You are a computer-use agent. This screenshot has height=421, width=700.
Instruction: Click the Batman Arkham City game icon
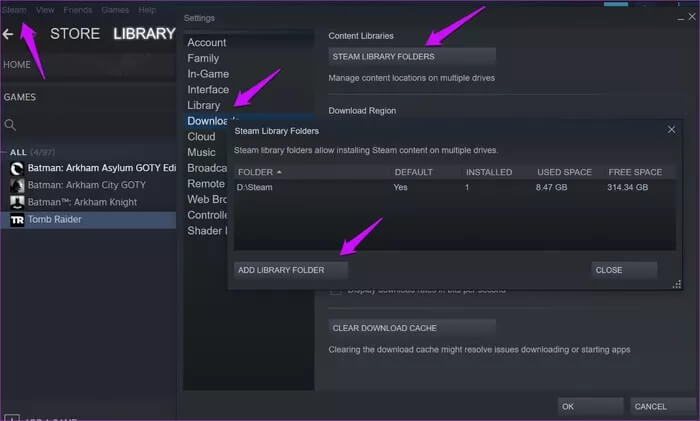(17, 185)
